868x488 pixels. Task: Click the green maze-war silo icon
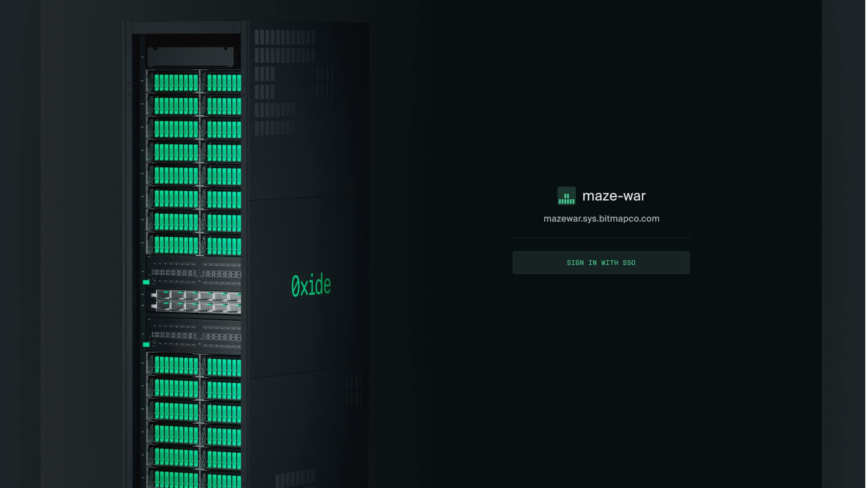(x=566, y=196)
